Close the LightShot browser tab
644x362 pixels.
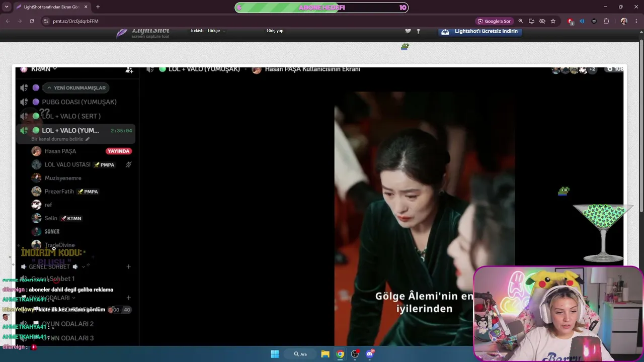click(86, 7)
